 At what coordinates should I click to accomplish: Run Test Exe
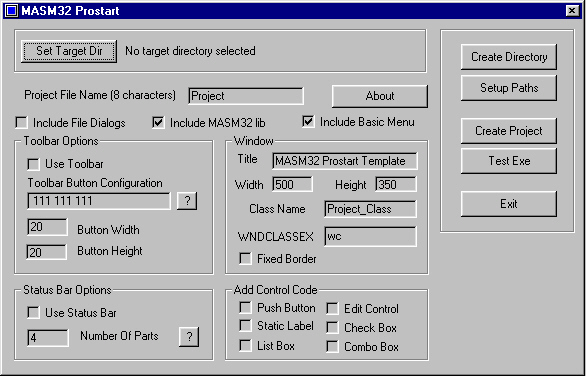click(x=509, y=161)
